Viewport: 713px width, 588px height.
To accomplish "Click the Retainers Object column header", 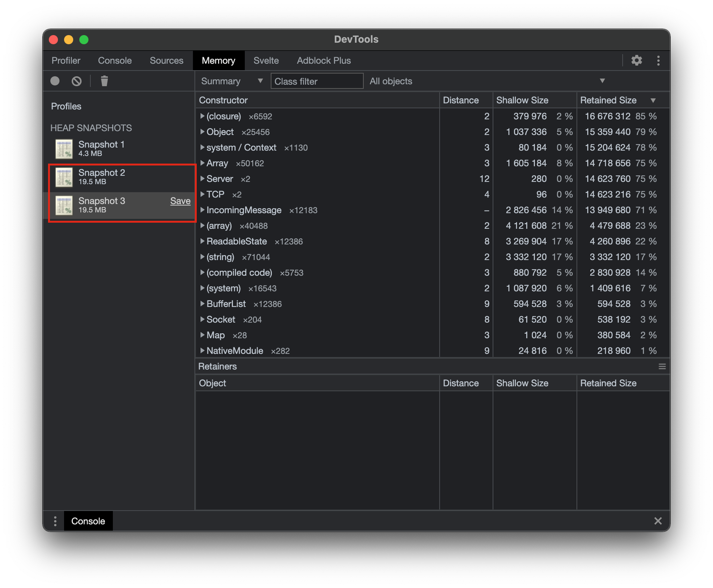I will 317,383.
